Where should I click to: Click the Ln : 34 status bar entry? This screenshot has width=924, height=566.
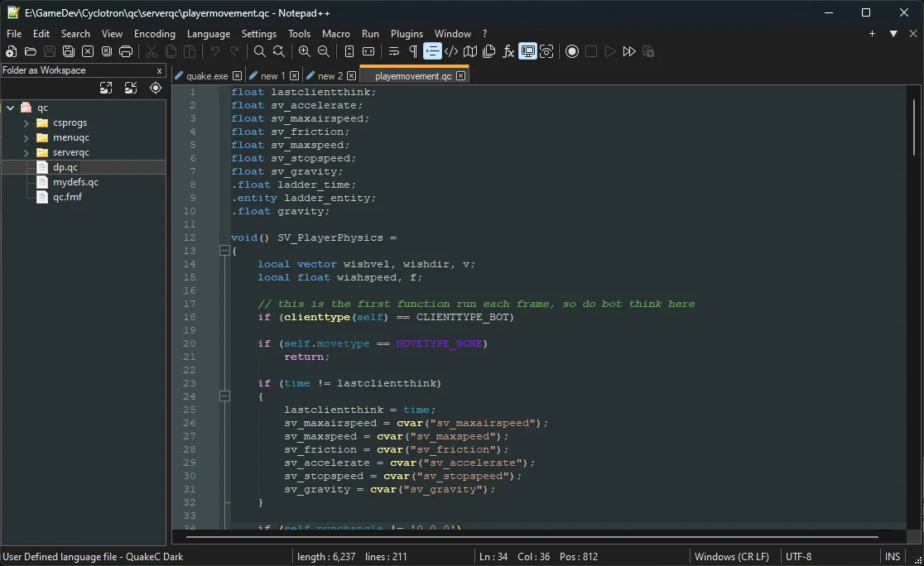pos(493,557)
